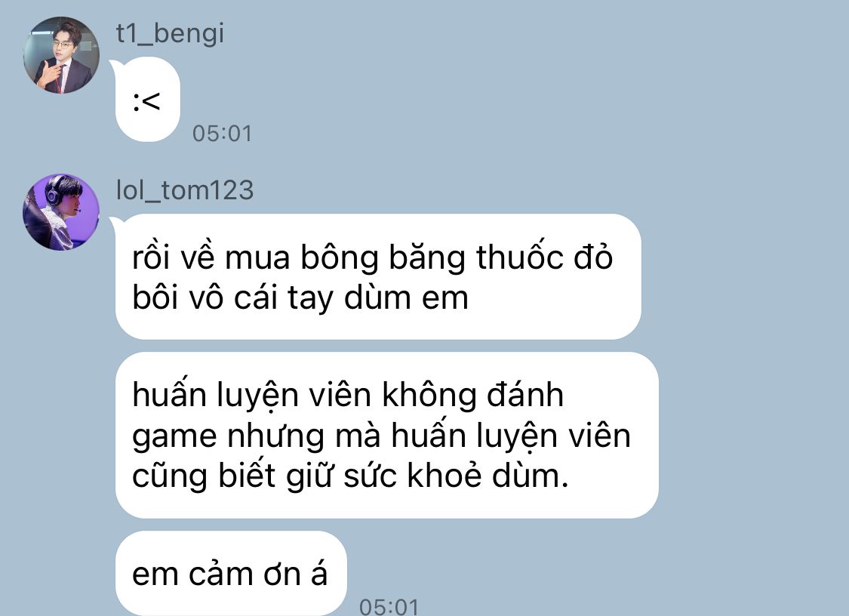Select the "em cảm ơn á" message
849x616 pixels.
point(231,573)
